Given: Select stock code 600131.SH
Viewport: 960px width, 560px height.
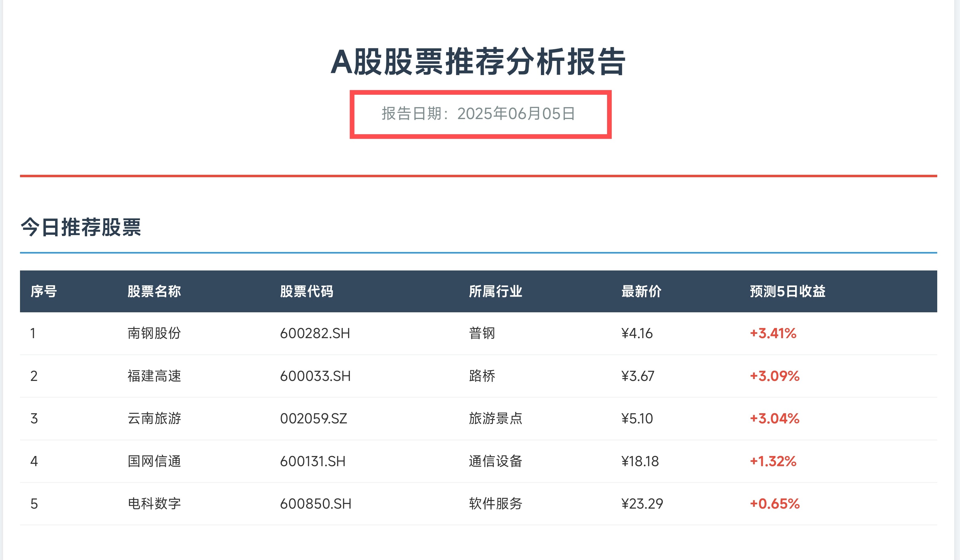Looking at the screenshot, I should coord(313,461).
